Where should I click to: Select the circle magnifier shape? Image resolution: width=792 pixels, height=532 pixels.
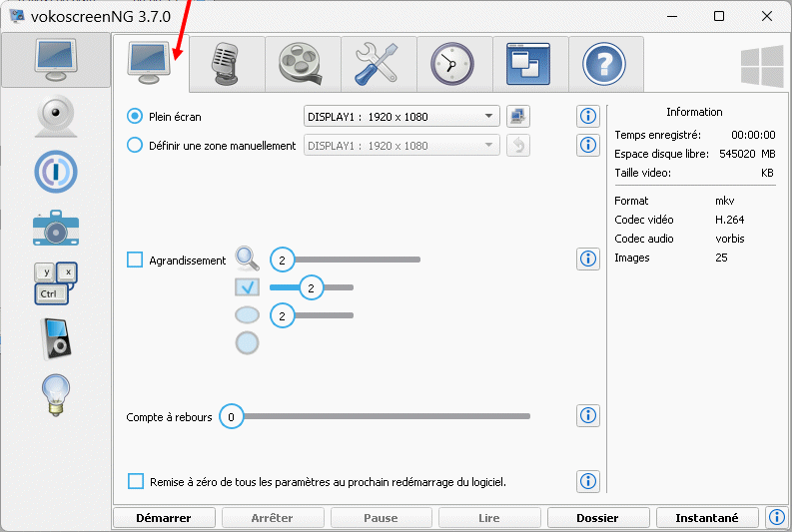click(247, 343)
